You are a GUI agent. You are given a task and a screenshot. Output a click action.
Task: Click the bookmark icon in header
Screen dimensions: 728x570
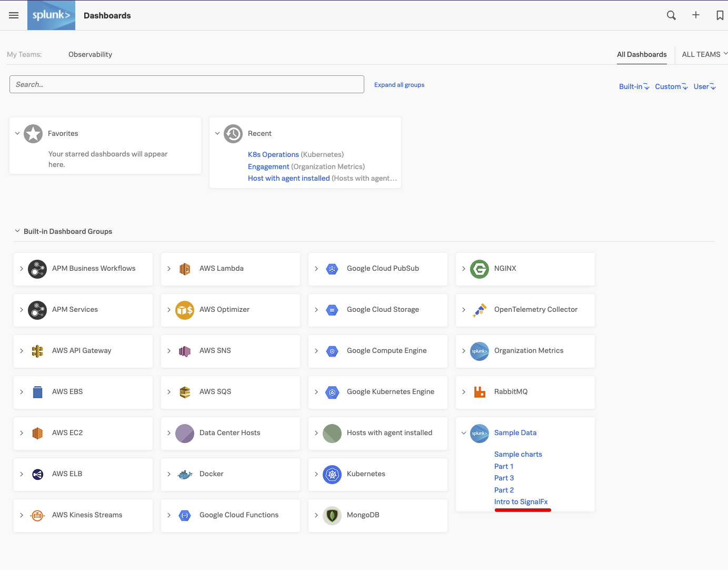tap(720, 15)
